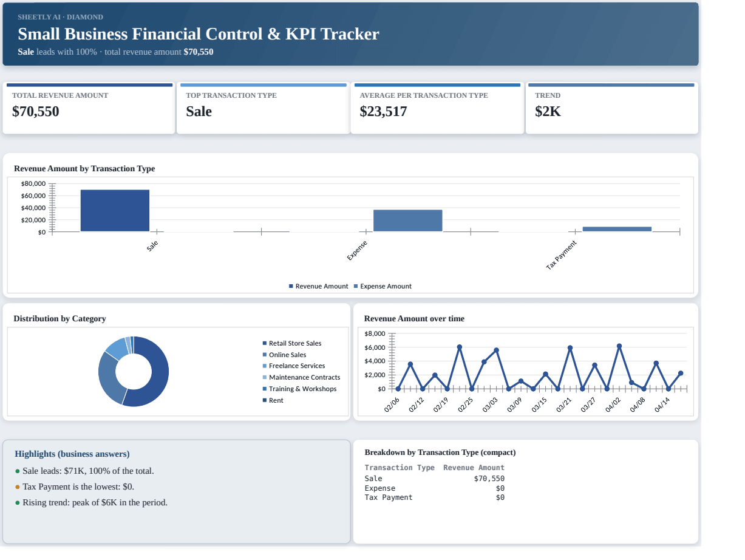The width and height of the screenshot is (745, 560).
Task: Click the Sale row in the breakdown table
Action: tap(435, 479)
